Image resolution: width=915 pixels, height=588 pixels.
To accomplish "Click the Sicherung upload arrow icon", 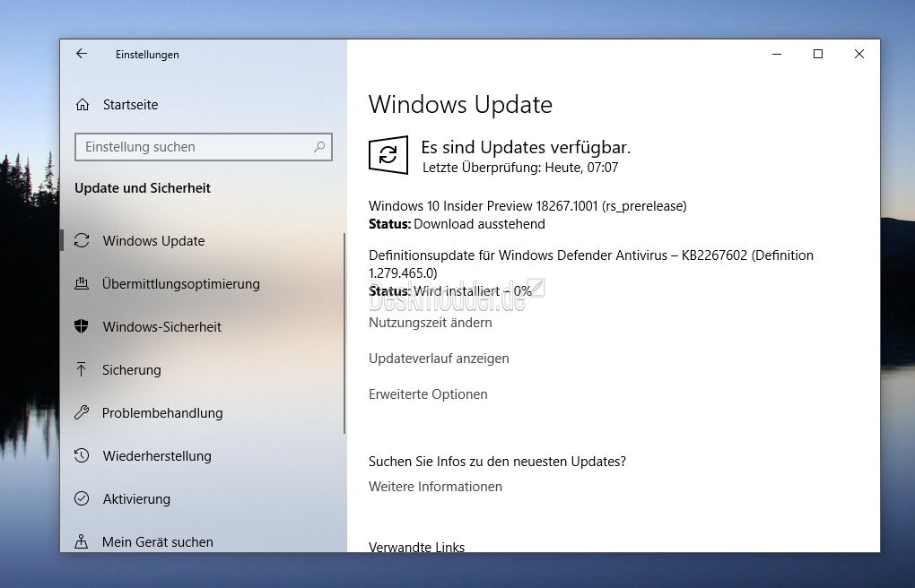I will [x=81, y=369].
